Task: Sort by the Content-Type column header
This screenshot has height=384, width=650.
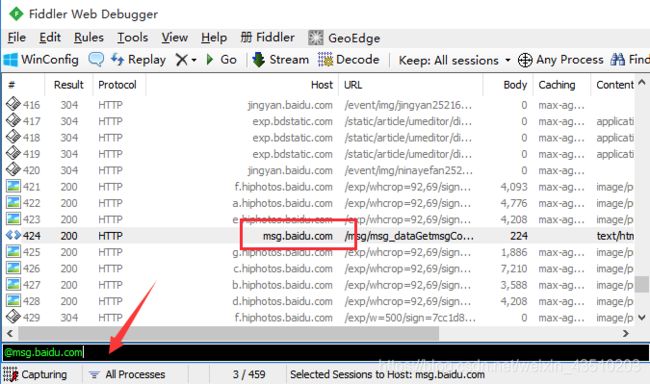Action: (x=615, y=85)
